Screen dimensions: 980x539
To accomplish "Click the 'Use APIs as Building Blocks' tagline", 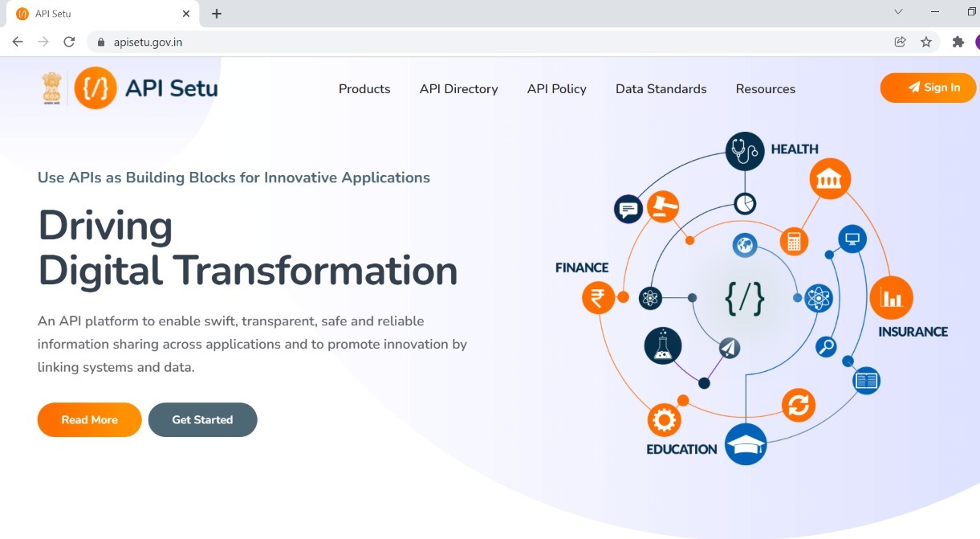I will (234, 178).
